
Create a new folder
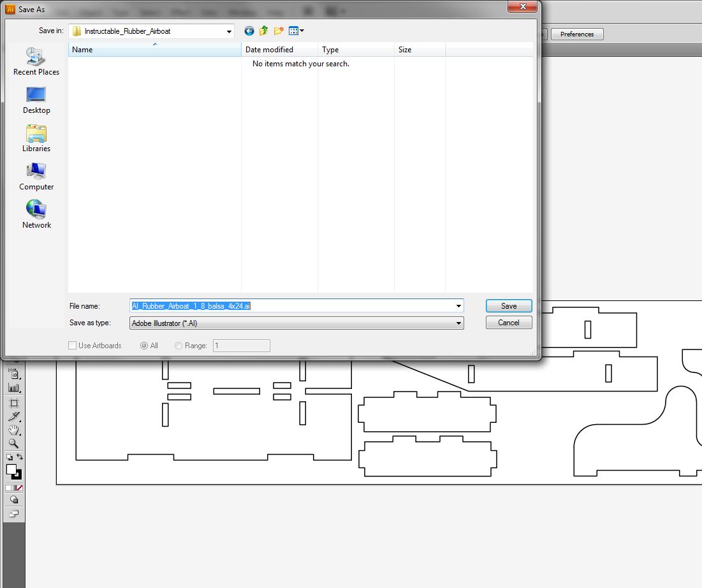pyautogui.click(x=279, y=31)
